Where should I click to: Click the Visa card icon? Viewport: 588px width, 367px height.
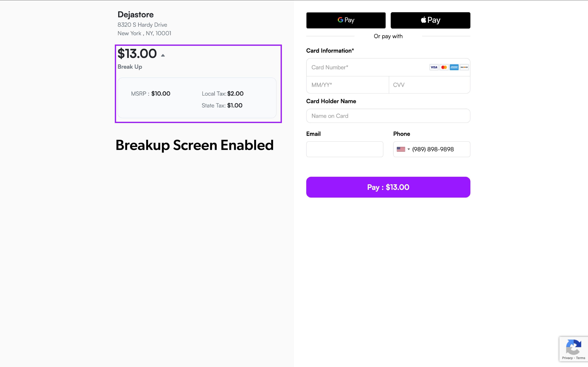[x=434, y=67]
